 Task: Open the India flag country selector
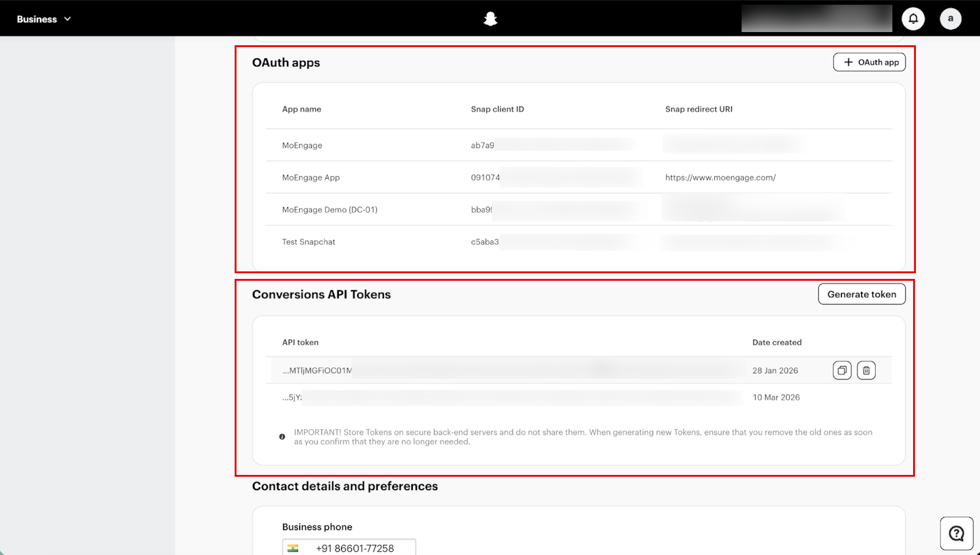(293, 548)
